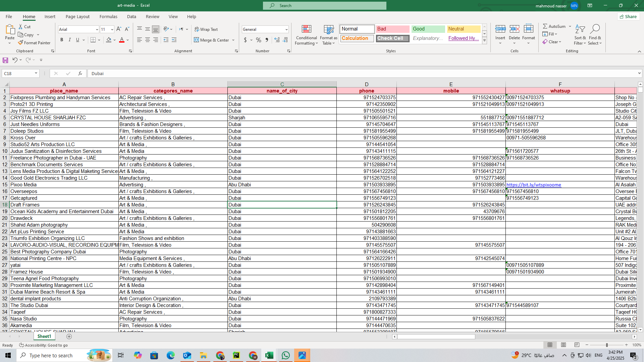Expand the Arial font name dropdown
Image resolution: width=644 pixels, height=362 pixels.
97,29
